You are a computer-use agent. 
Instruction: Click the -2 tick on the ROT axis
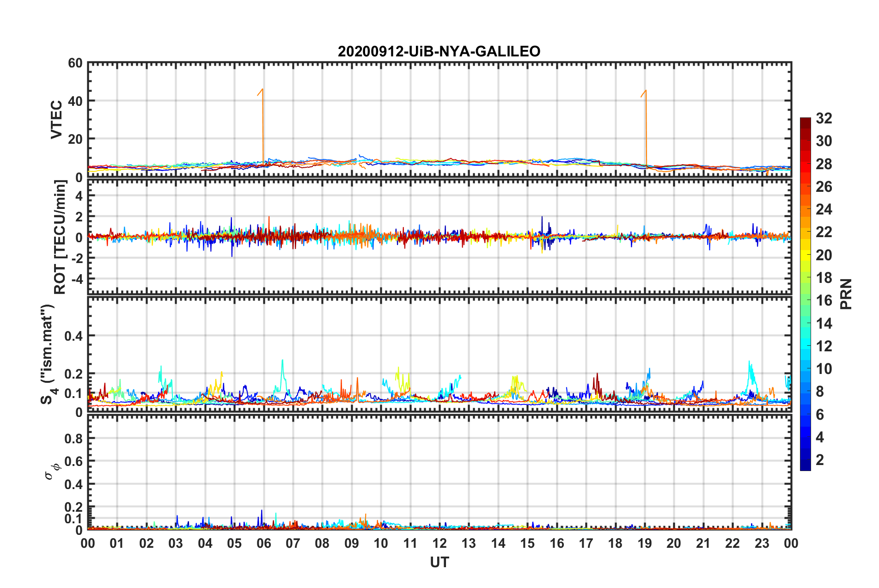click(76, 258)
